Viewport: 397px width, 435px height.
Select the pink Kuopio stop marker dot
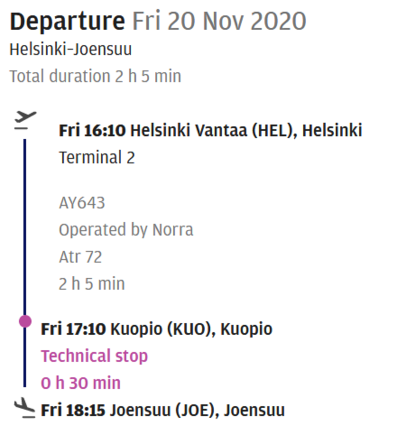(x=25, y=321)
